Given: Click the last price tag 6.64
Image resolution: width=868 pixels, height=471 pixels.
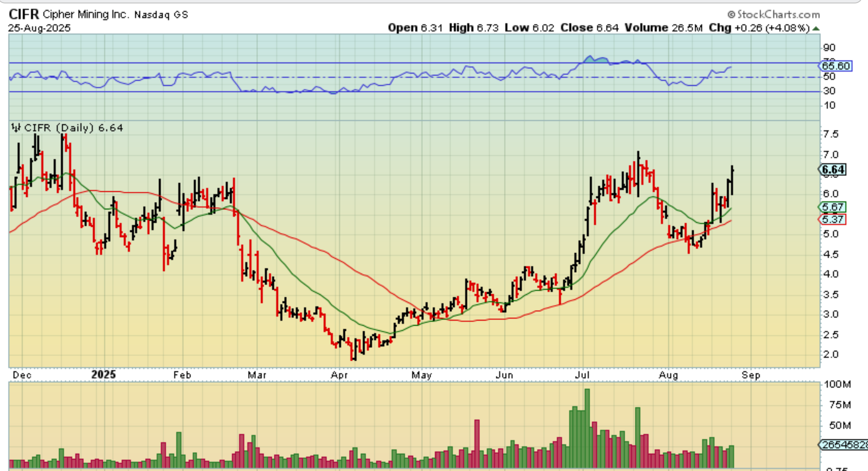Looking at the screenshot, I should point(833,170).
